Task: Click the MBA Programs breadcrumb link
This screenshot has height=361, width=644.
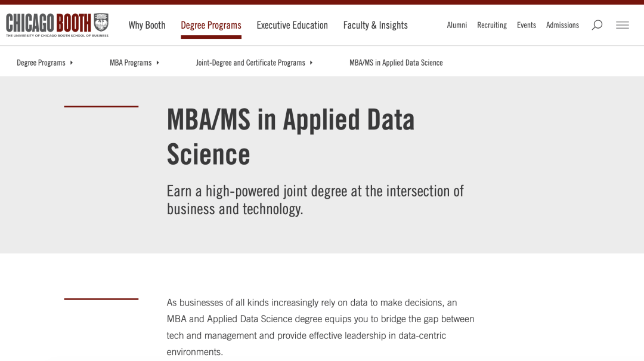Action: [131, 63]
